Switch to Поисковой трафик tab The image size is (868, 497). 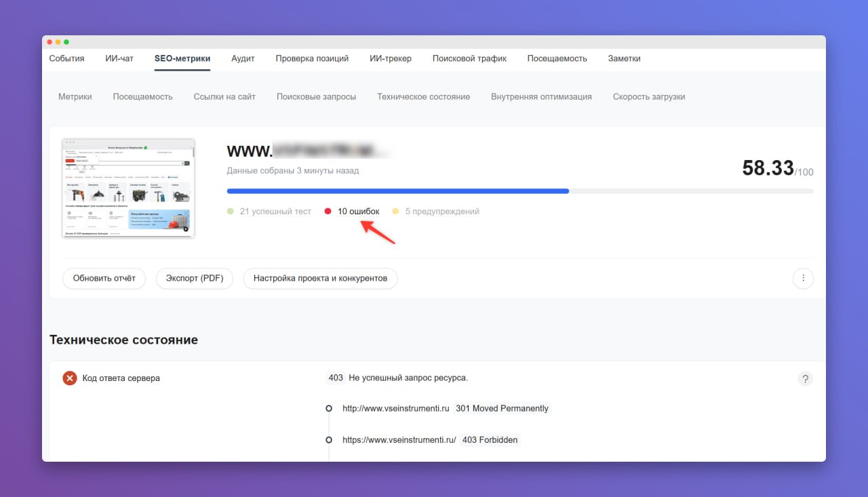pyautogui.click(x=469, y=58)
